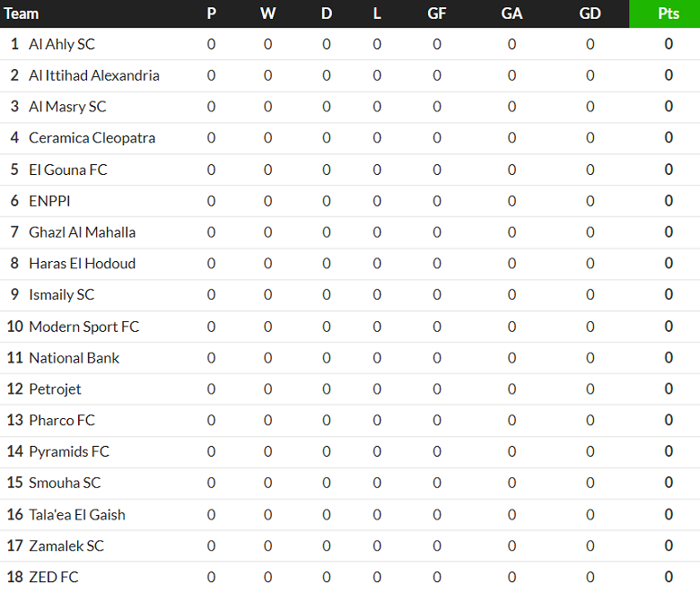Click the Al Ittihad Alexandria team name
This screenshot has width=700, height=602.
click(94, 75)
